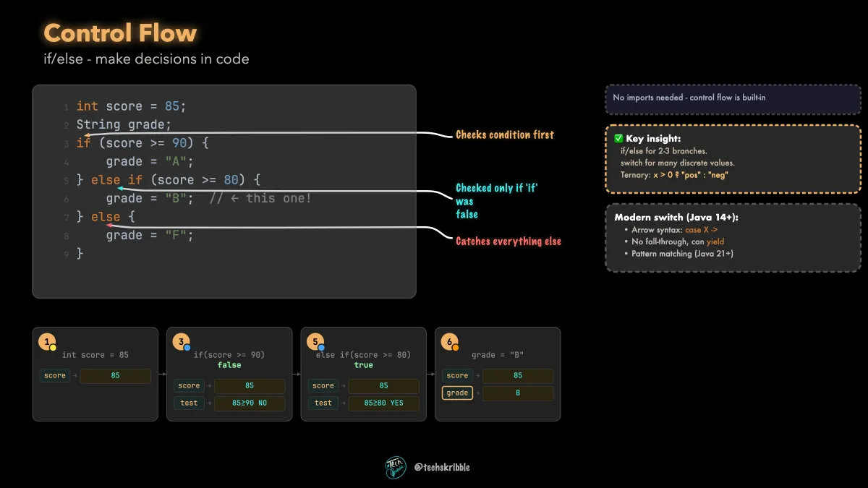The image size is (868, 488).
Task: Click the score label in the step 5 card
Action: point(323,386)
